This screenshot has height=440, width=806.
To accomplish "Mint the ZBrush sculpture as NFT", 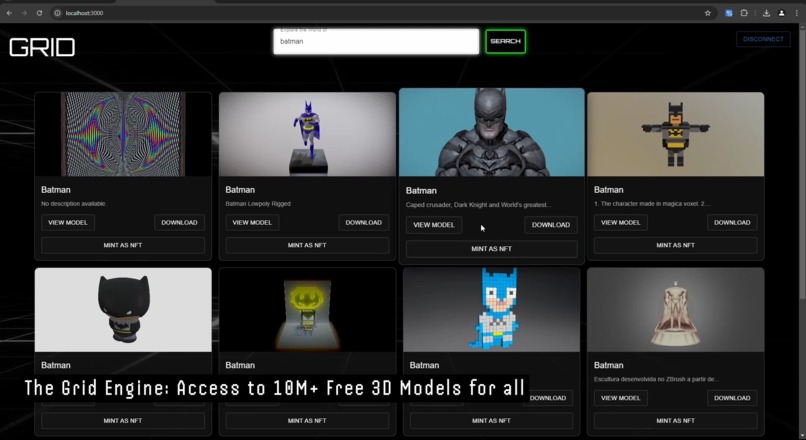I will 675,420.
